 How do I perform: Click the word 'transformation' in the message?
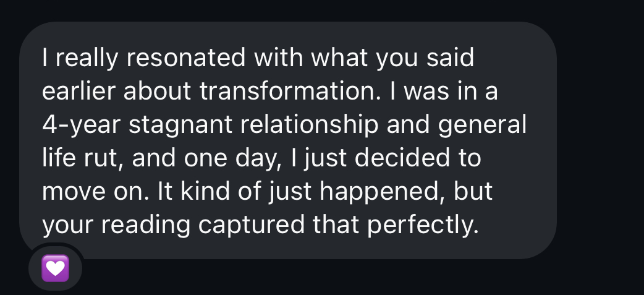click(287, 91)
